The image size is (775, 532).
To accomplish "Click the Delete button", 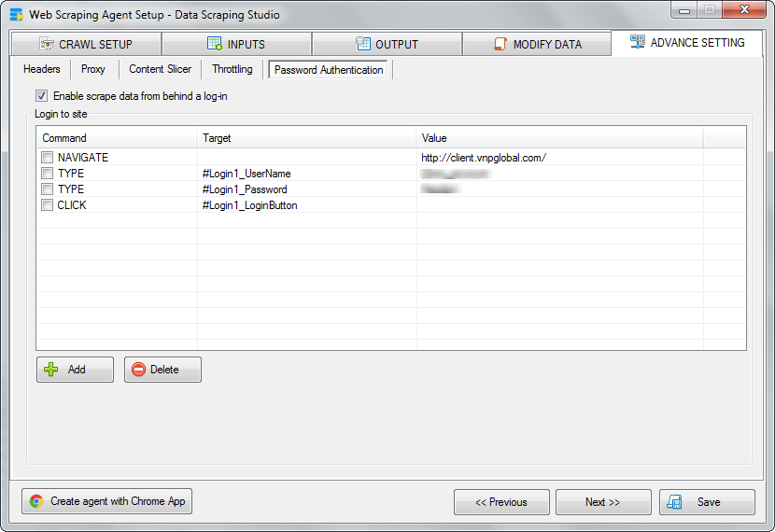I will click(x=162, y=370).
